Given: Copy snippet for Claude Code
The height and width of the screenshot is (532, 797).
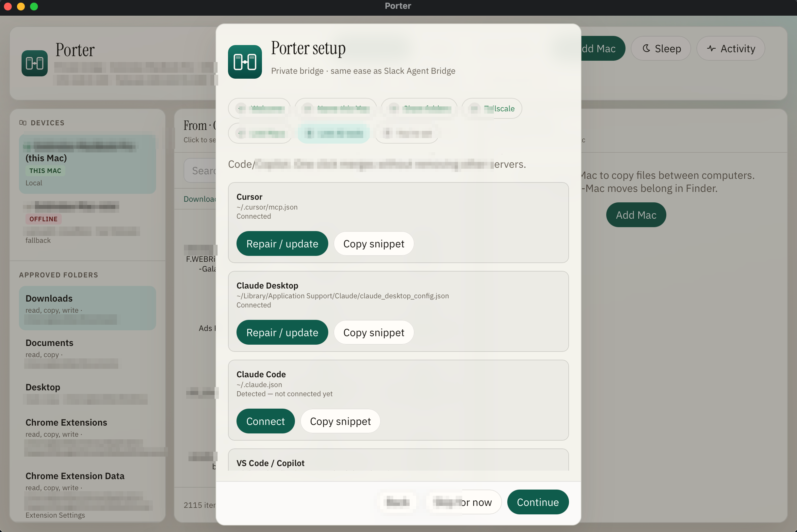Looking at the screenshot, I should coord(340,421).
